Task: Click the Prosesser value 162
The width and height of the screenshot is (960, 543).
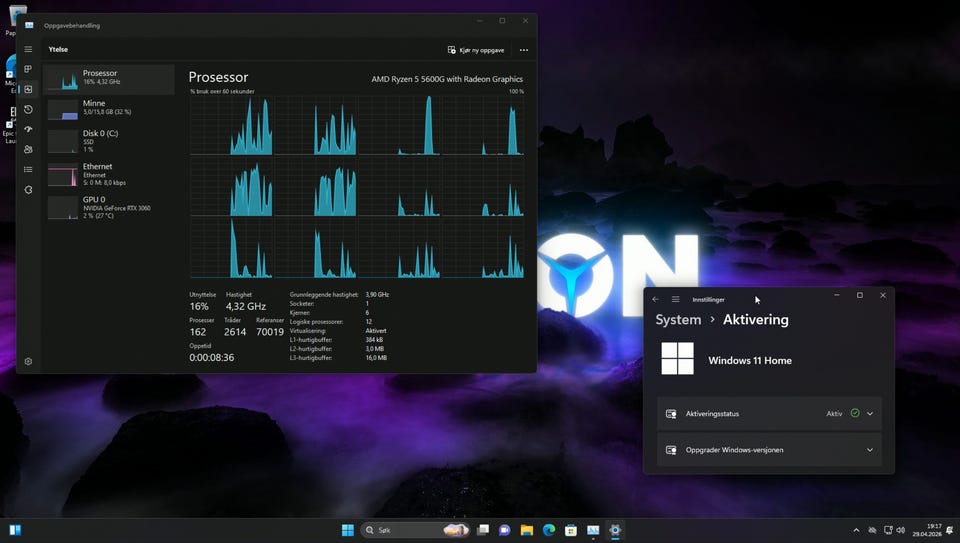Action: click(x=198, y=332)
